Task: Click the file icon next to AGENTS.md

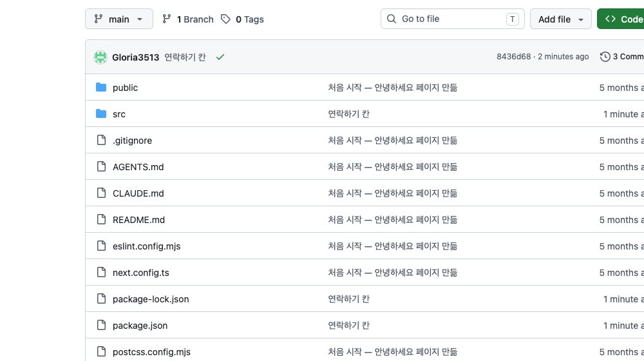Action: 102,166
